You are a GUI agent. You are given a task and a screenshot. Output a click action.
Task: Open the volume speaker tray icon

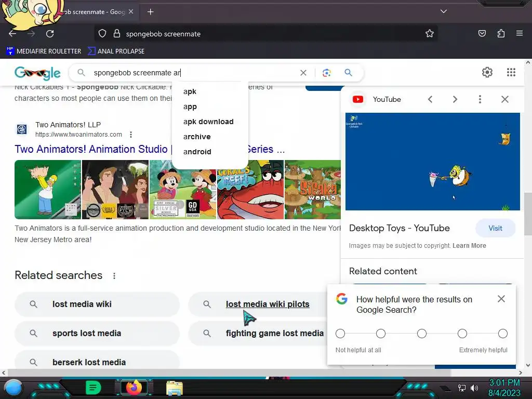(x=474, y=388)
